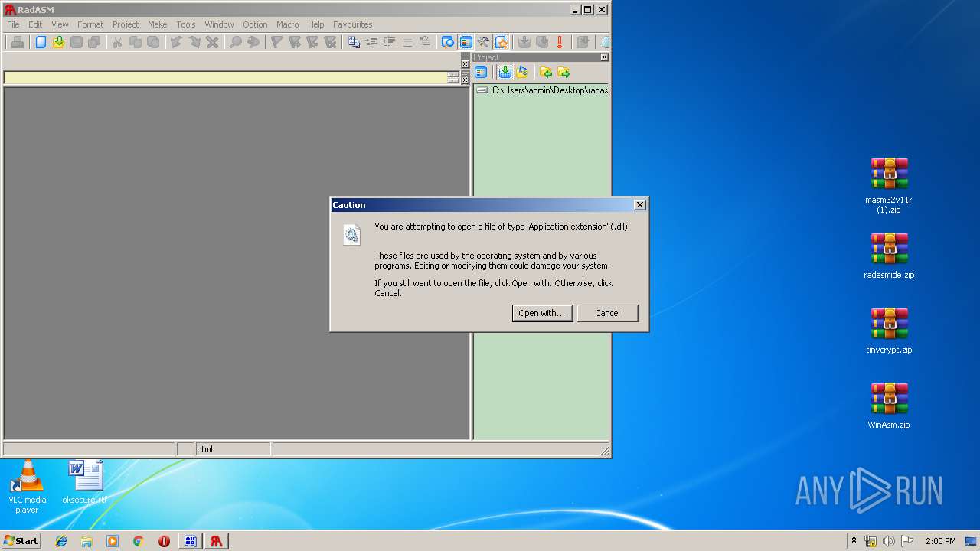Image resolution: width=980 pixels, height=551 pixels.
Task: Click the yellow input bar field
Action: 225,78
